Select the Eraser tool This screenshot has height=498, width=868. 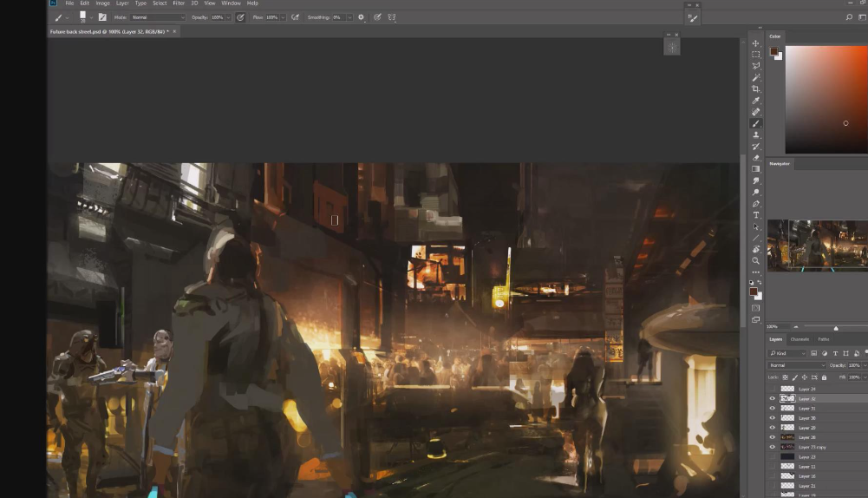pyautogui.click(x=755, y=158)
